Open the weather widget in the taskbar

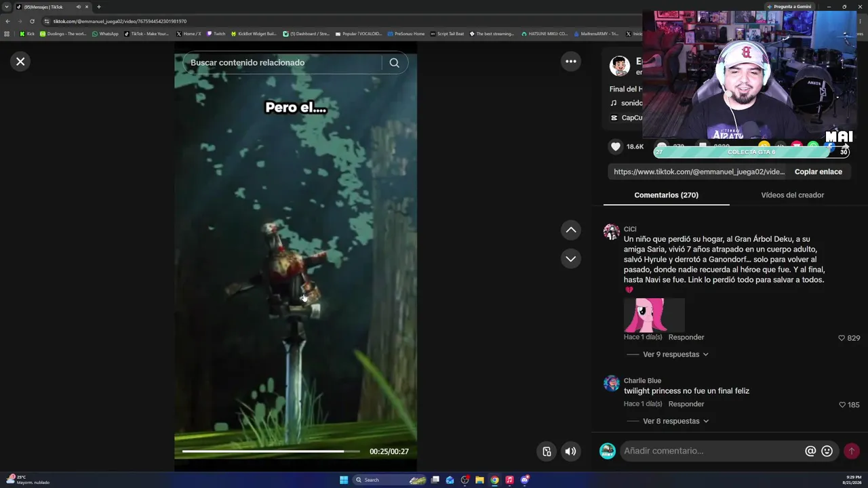(x=27, y=480)
